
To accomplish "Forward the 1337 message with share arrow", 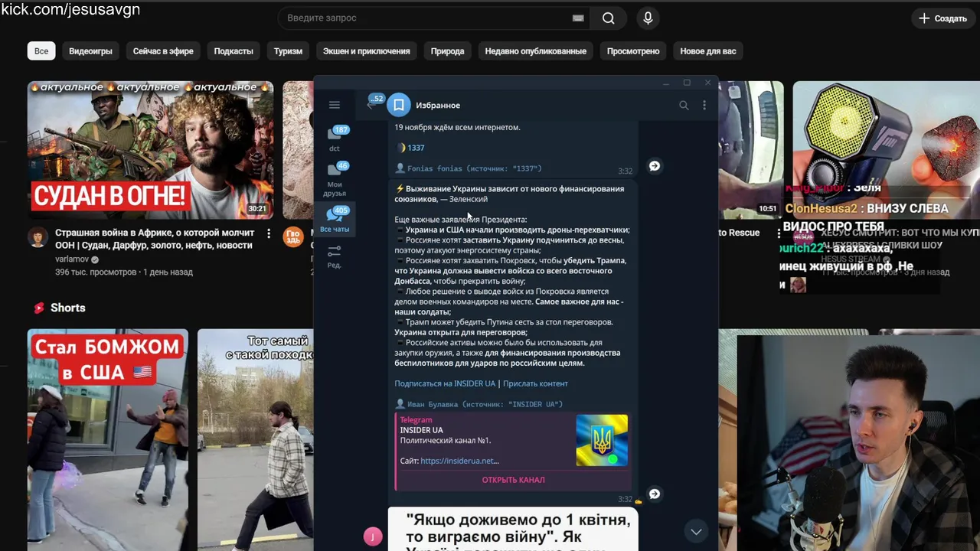I will point(655,166).
